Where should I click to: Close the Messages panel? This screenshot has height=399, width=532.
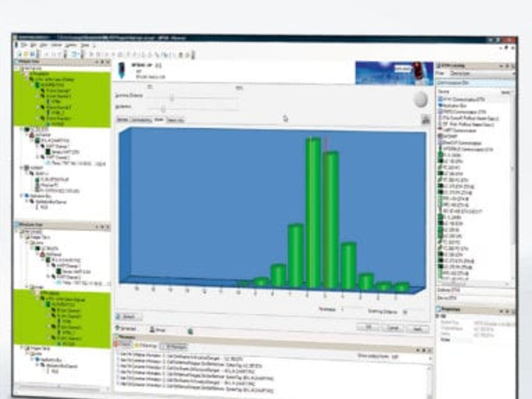pos(429,350)
